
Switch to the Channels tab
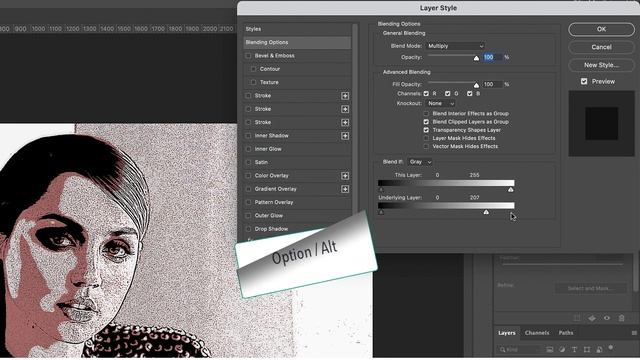coord(537,333)
